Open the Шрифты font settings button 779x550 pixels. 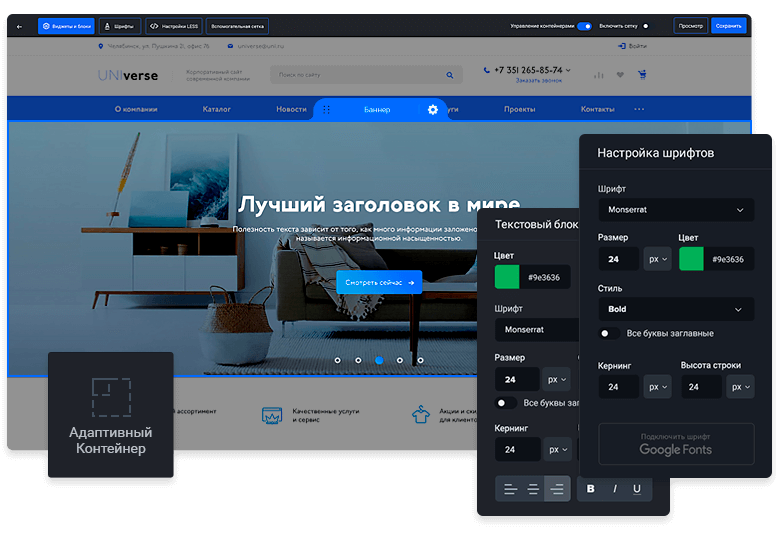click(x=120, y=26)
